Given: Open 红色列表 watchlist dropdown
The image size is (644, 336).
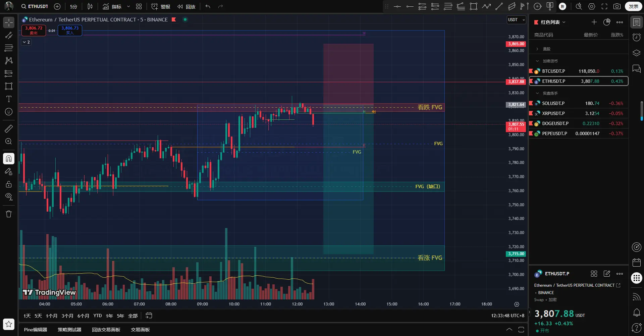Looking at the screenshot, I should [x=553, y=22].
